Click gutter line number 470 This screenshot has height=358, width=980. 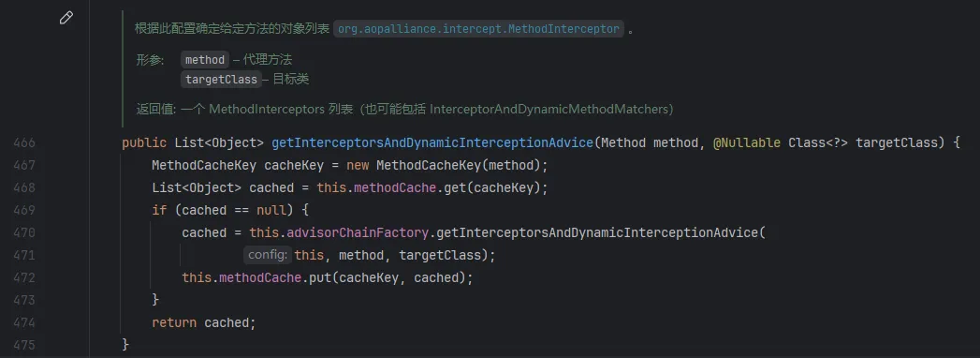point(23,232)
